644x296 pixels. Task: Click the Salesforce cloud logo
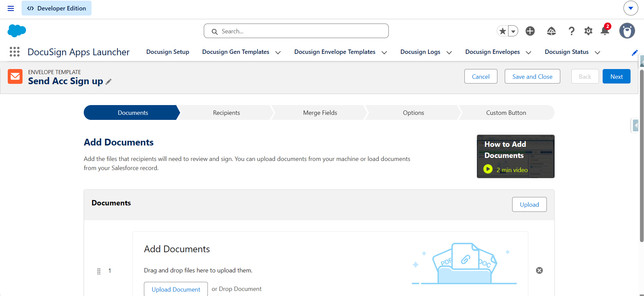click(17, 31)
